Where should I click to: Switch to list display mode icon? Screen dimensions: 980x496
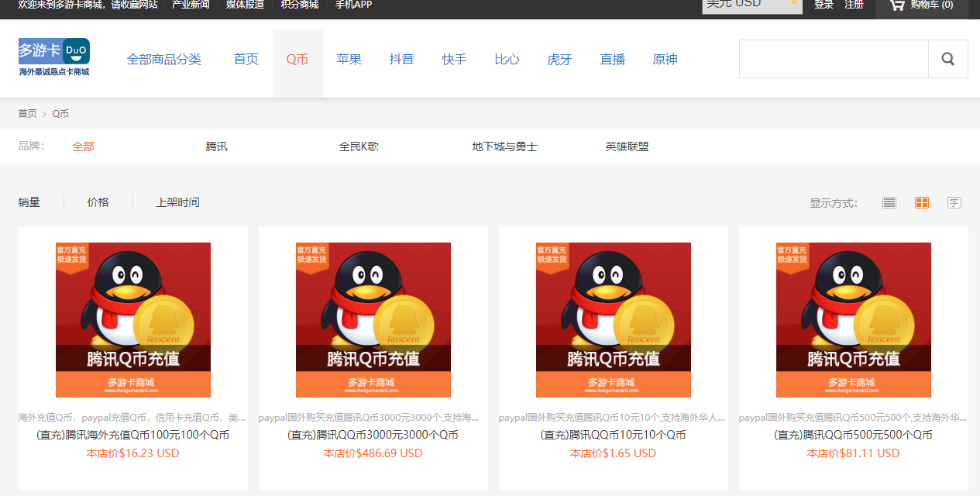889,202
